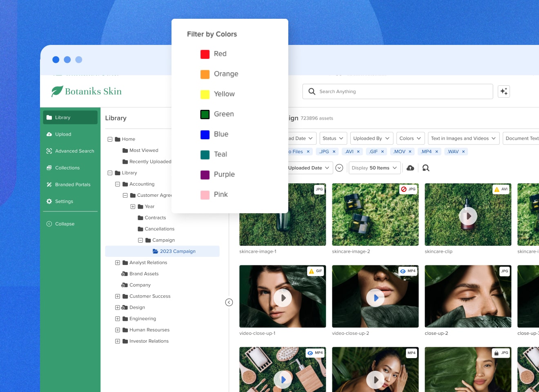This screenshot has height=392, width=539.
Task: Select the Teal color swatch
Action: pyautogui.click(x=205, y=155)
